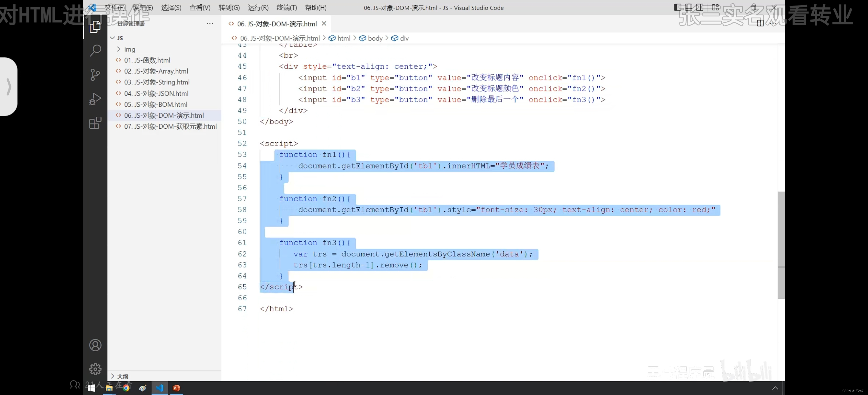868x395 pixels.
Task: Click "getElementsByClassName" on line 62
Action: point(437,254)
